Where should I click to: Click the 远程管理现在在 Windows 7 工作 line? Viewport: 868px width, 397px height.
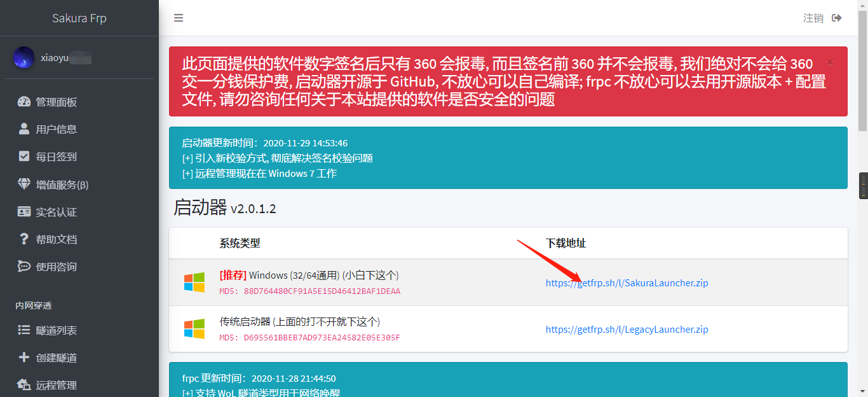[259, 173]
